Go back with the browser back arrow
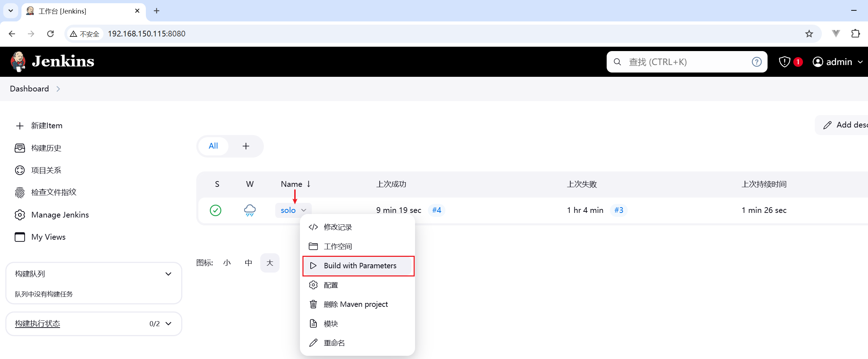The width and height of the screenshot is (868, 359). [12, 34]
